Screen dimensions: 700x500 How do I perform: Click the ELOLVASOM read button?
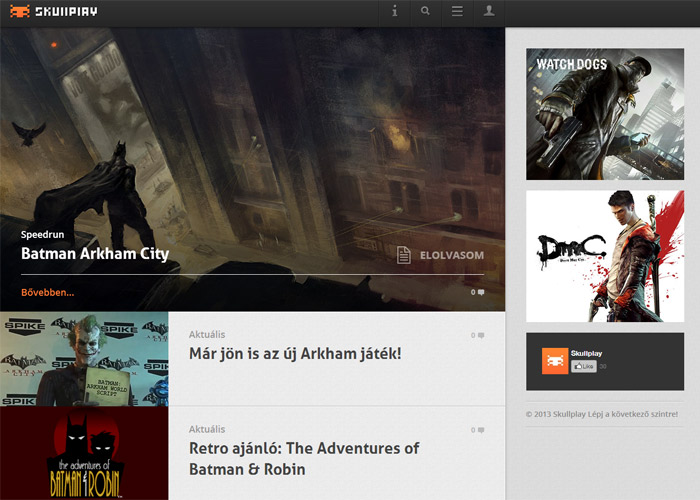point(451,255)
